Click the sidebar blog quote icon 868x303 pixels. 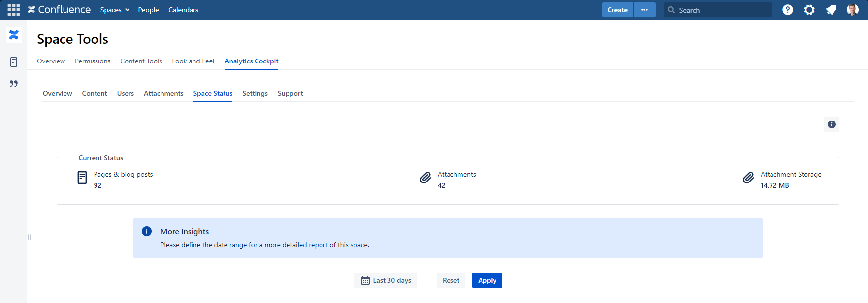coord(14,84)
